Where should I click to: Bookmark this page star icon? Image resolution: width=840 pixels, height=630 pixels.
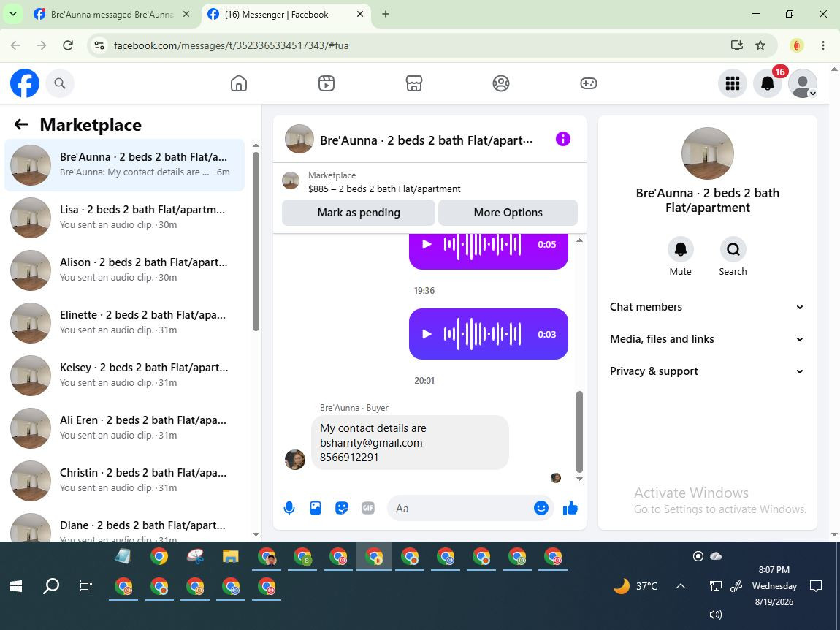760,45
